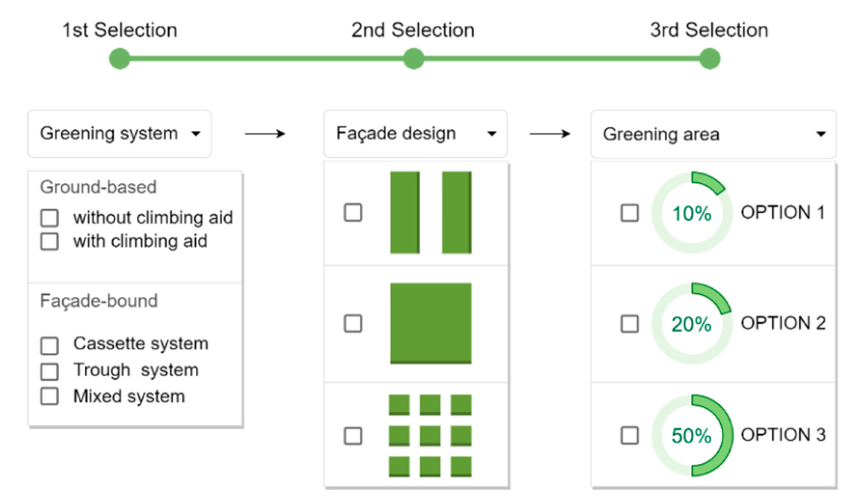Toggle the Trough system checkbox
Screen dimensions: 853x504
coord(50,371)
